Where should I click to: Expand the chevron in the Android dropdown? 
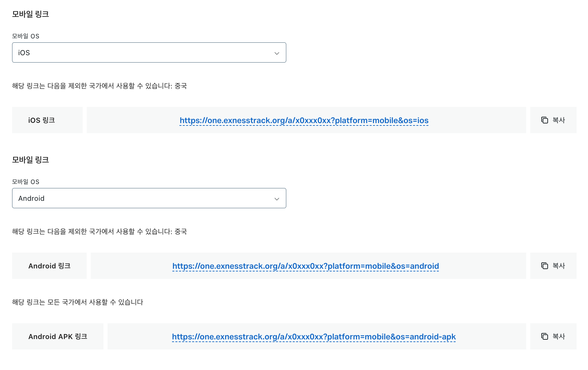point(277,199)
